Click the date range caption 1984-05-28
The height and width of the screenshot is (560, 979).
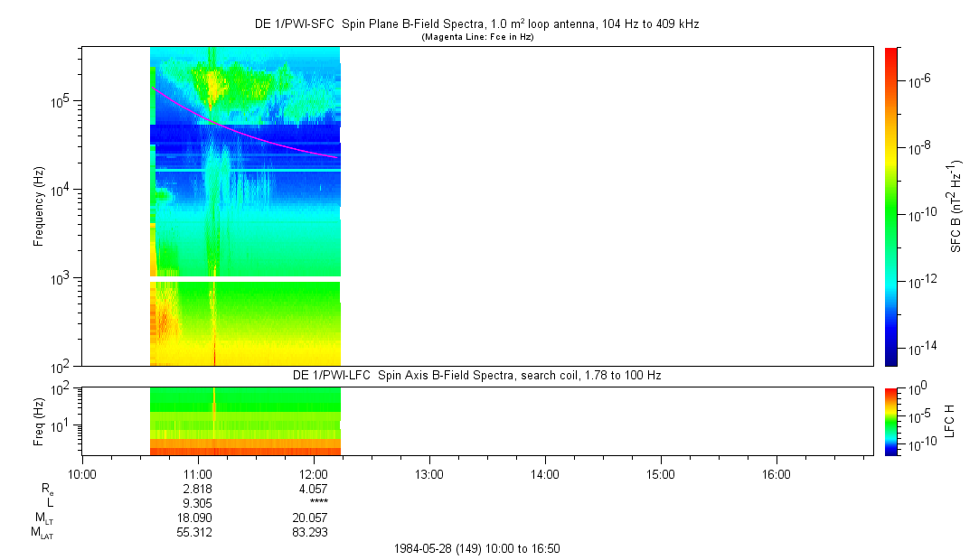coord(479,548)
